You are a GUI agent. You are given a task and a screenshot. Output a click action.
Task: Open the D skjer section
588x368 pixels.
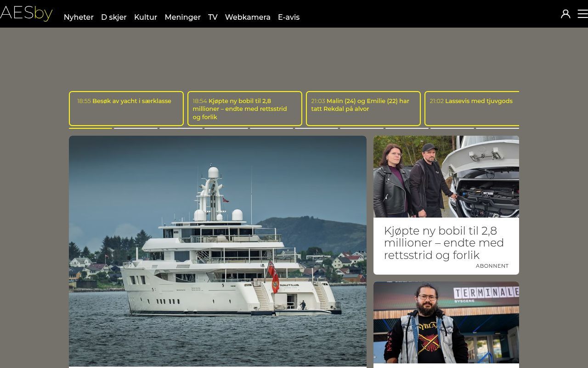click(x=114, y=17)
